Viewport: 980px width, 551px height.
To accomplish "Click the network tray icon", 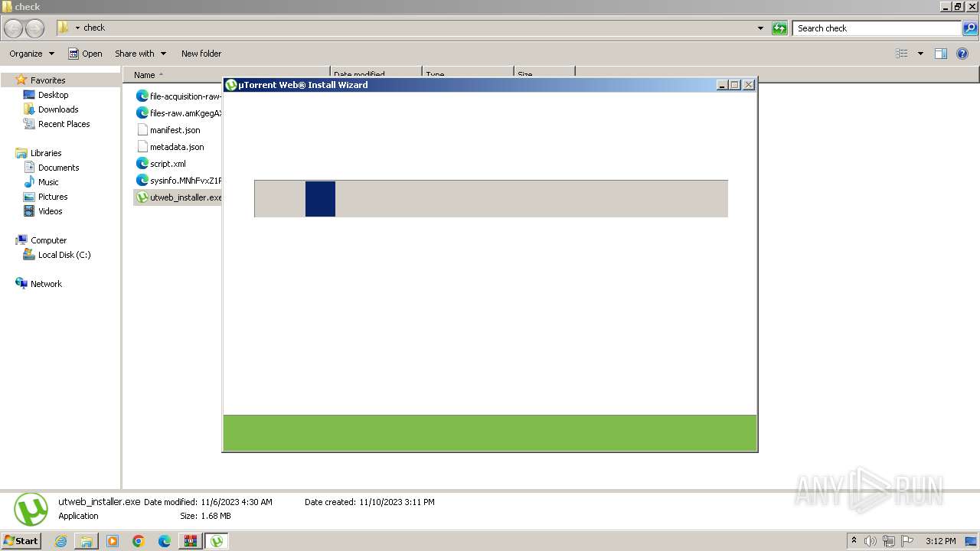I will point(889,541).
